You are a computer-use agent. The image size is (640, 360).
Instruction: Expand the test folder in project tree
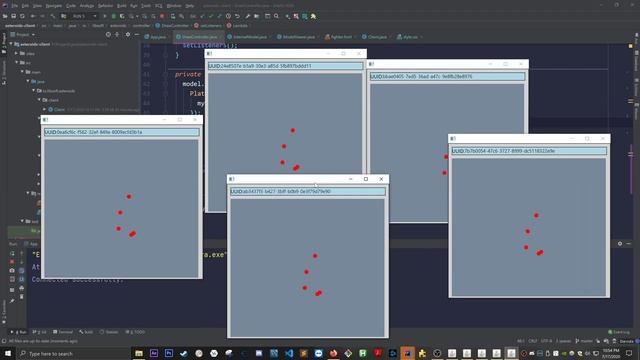pos(23,221)
